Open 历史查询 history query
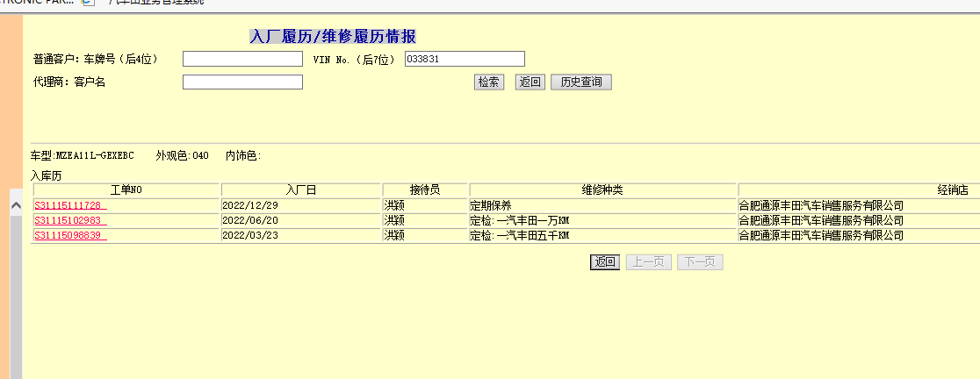The width and height of the screenshot is (980, 379). click(580, 82)
